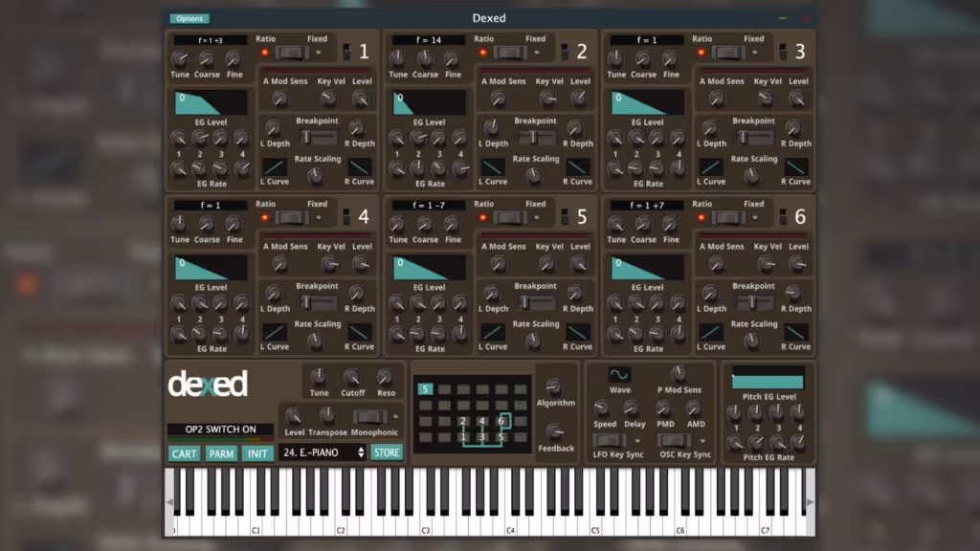Click operator 1 L Curve icon
This screenshot has width=980, height=551.
tap(276, 166)
